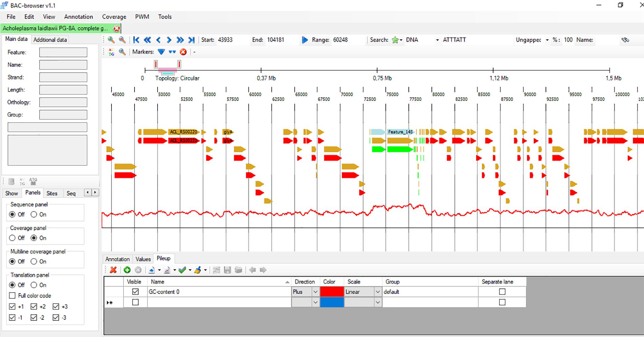Click the fast scroll right double arrow
This screenshot has height=337, width=644.
180,40
